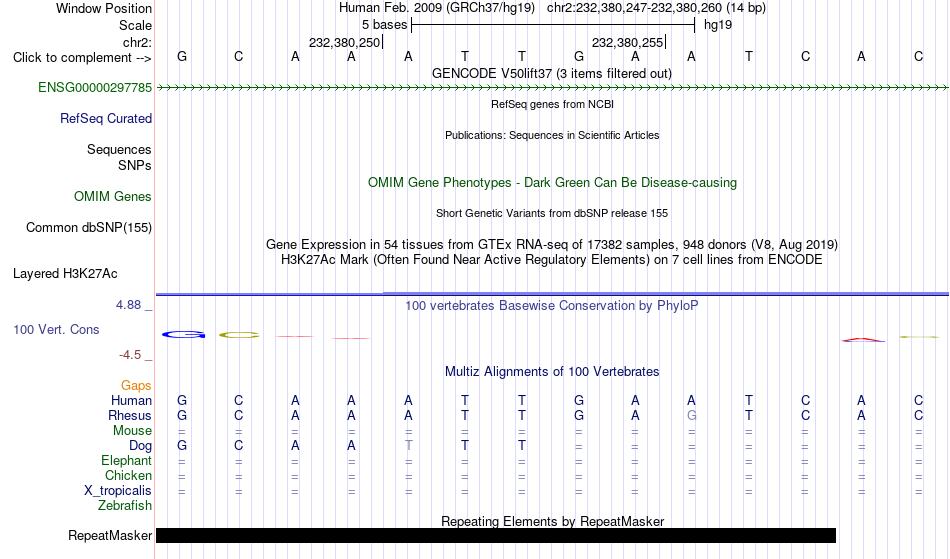Click the H3K27Ac Mark ENCODE description title
Viewport: 950px width, 559px height.
click(551, 260)
